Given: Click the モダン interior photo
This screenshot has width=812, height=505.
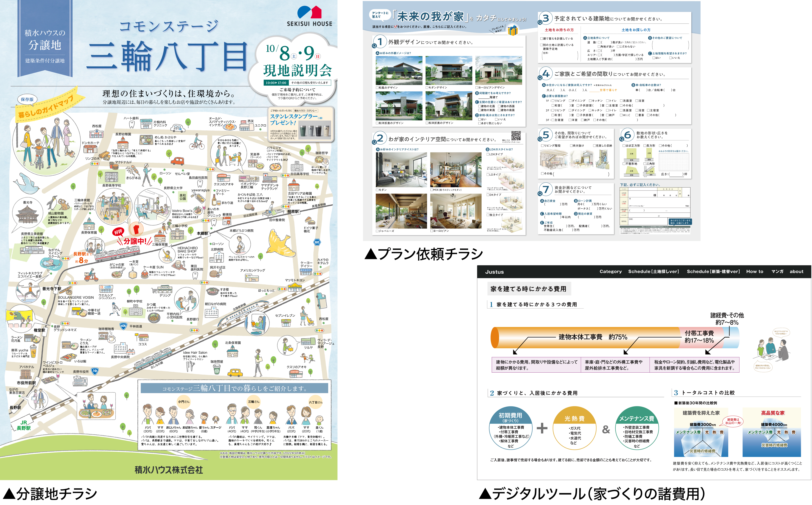Looking at the screenshot, I should click(x=401, y=170).
